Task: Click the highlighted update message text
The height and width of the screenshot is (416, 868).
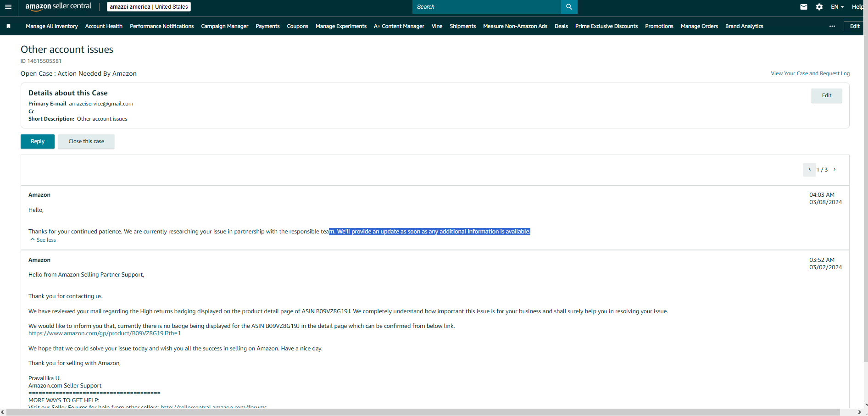Action: [x=430, y=232]
